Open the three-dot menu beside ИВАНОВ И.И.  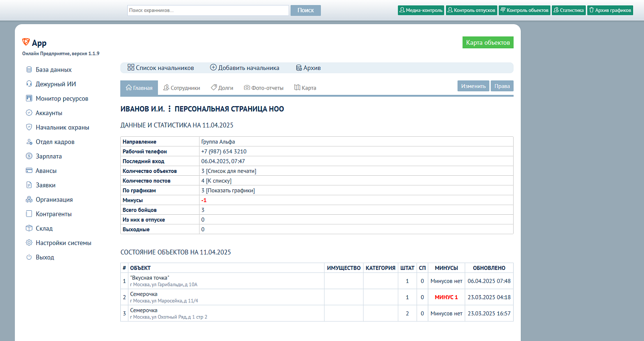point(169,109)
